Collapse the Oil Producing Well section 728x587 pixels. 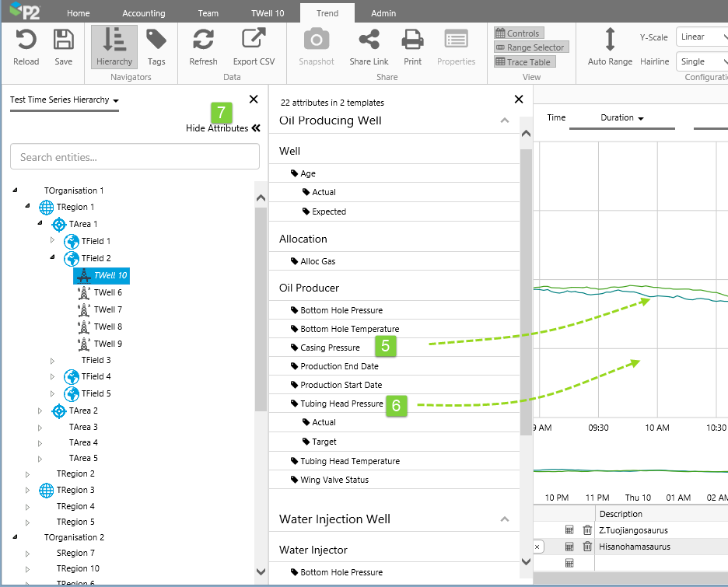point(504,121)
